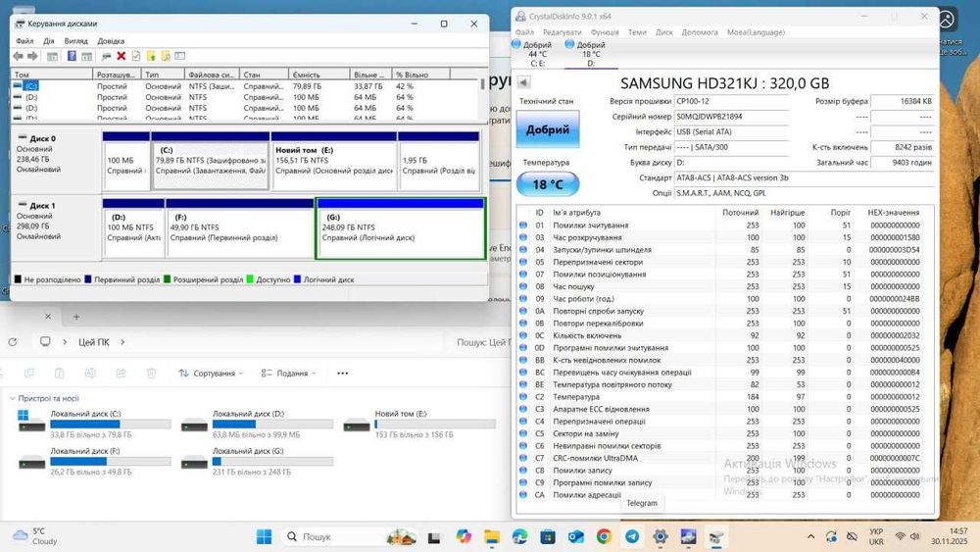This screenshot has width=980, height=552.
Task: Open the Редагувати menu in CrystalDiskInfo
Action: 562,32
